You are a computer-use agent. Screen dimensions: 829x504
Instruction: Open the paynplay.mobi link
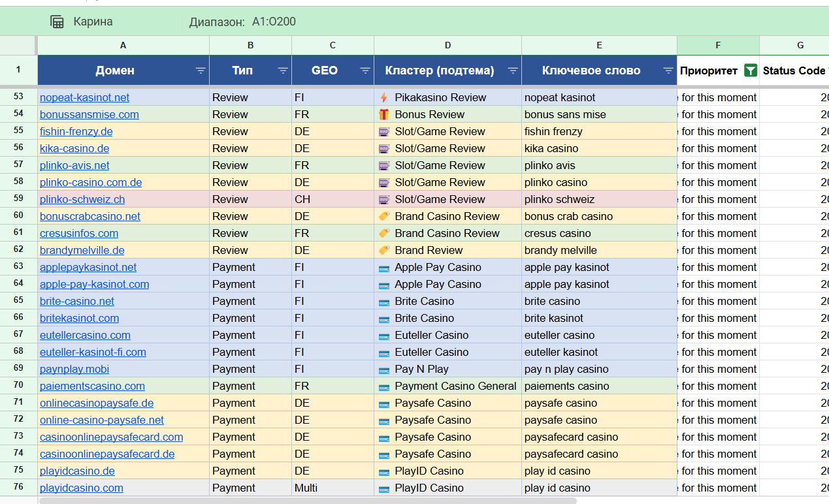[74, 369]
